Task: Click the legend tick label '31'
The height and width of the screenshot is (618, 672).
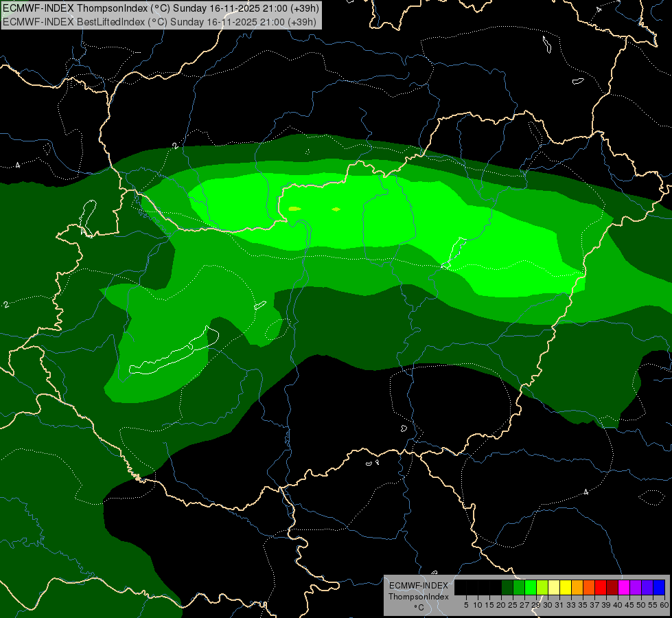Action: (559, 605)
